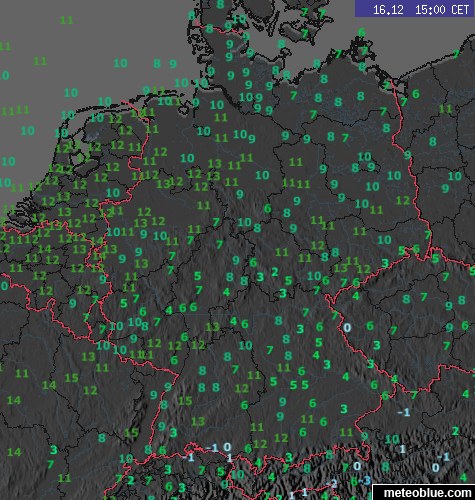Image resolution: width=475 pixels, height=500 pixels.
Task: Select the 14 above 13 near Aachen's border
Action: coord(97,241)
